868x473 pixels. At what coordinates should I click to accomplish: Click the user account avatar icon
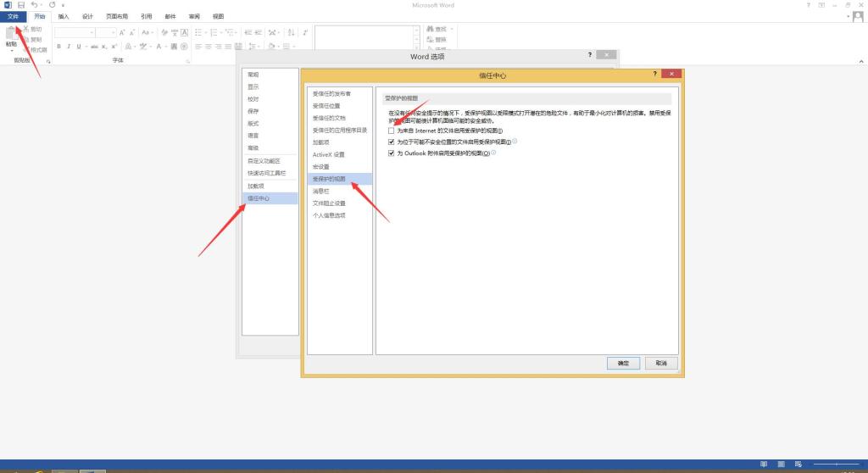point(859,16)
